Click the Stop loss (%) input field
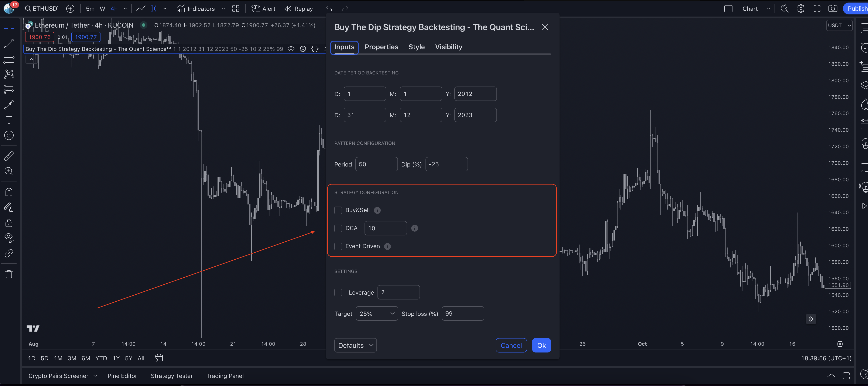Viewport: 868px width, 386px height. [x=463, y=314]
